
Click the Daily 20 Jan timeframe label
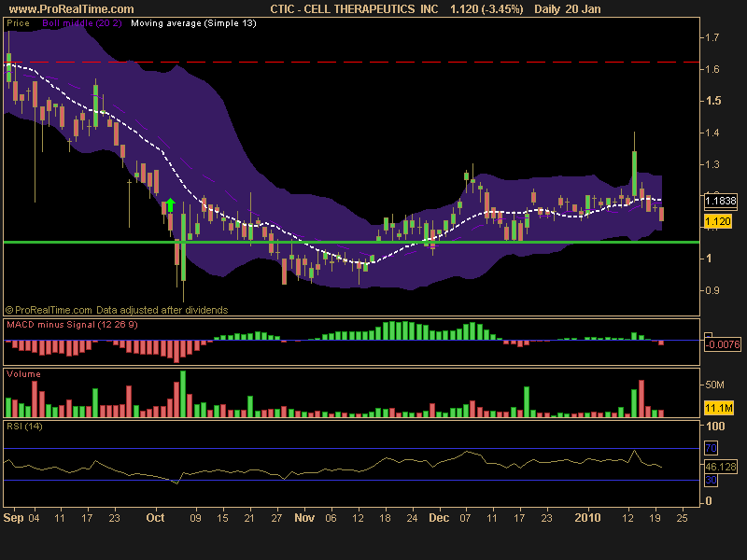point(568,9)
